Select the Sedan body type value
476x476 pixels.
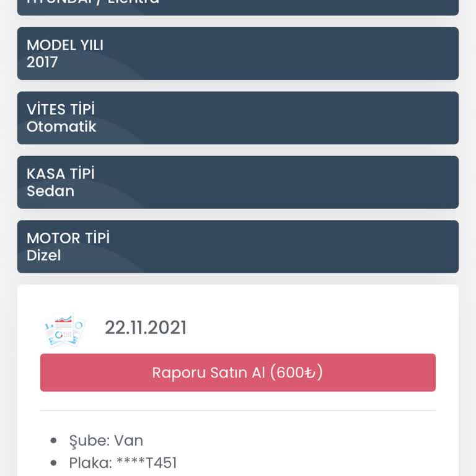50,191
